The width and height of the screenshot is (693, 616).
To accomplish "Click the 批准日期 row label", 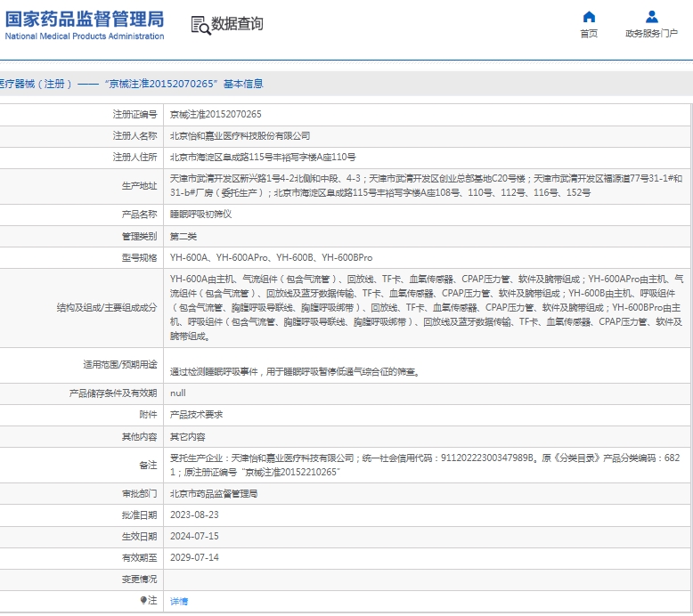I will (x=139, y=515).
